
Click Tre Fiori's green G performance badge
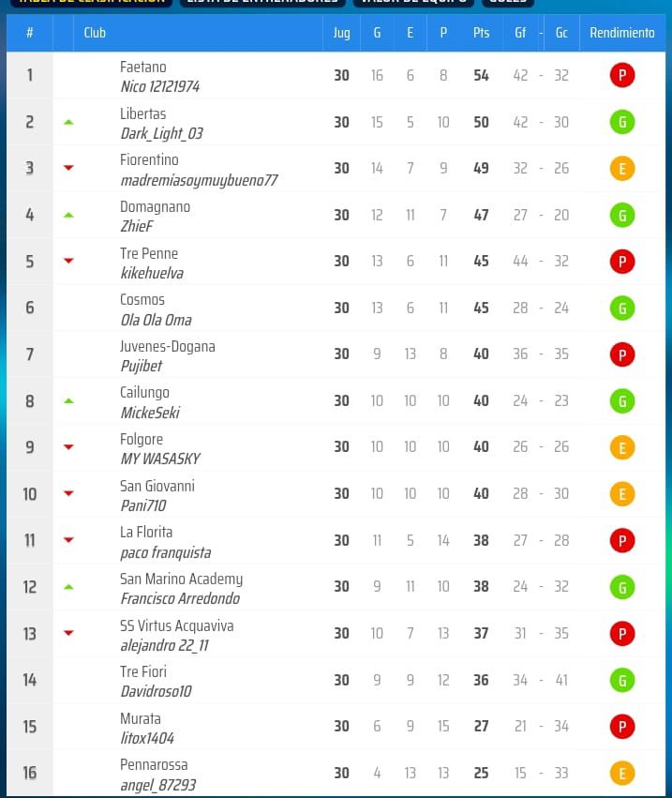tap(621, 680)
